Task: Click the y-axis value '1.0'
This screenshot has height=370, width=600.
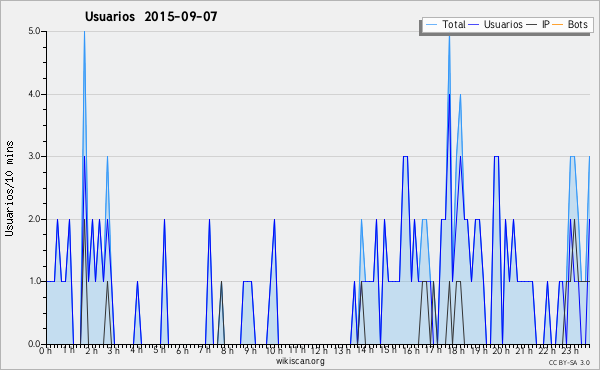Action: (x=34, y=281)
